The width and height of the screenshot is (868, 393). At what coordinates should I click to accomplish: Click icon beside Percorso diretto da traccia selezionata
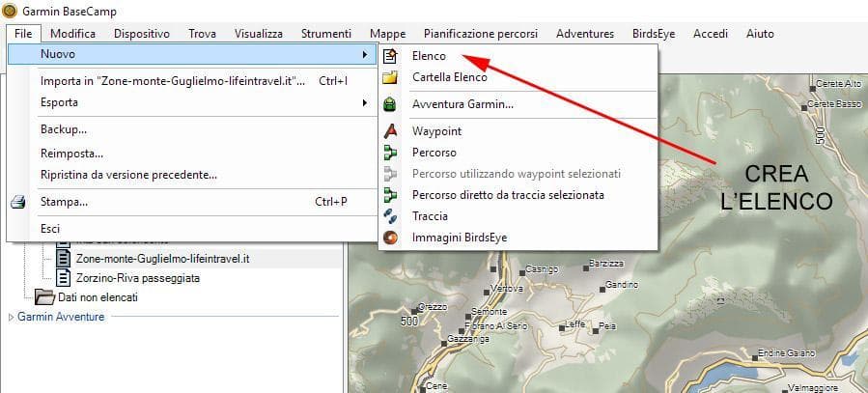coord(390,195)
